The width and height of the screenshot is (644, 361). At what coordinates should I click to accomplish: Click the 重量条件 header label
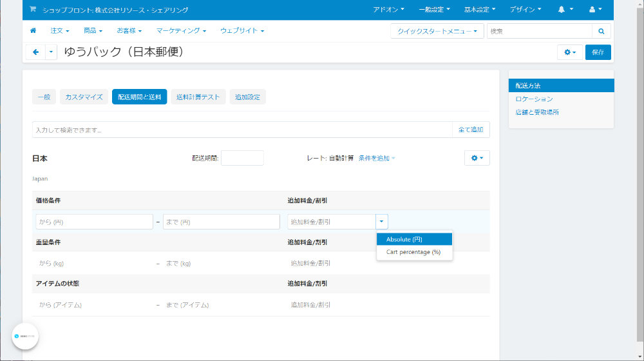click(48, 242)
